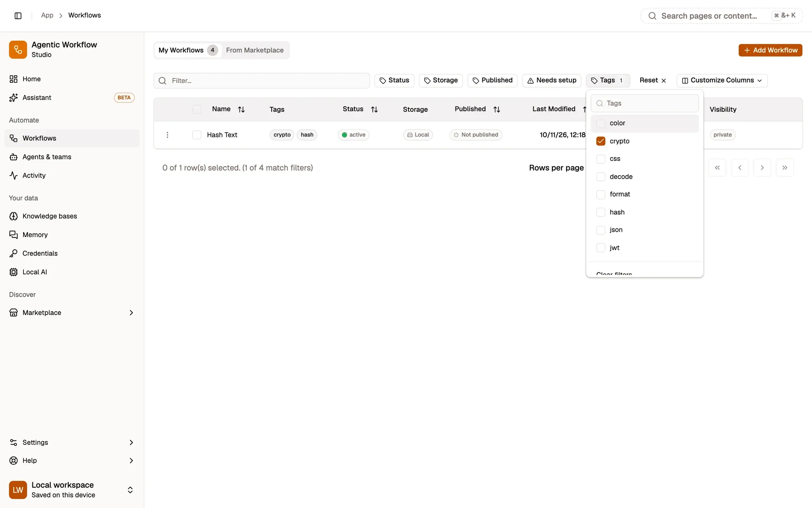812x508 pixels.
Task: Uncheck the crypto tag checkbox
Action: tap(601, 141)
